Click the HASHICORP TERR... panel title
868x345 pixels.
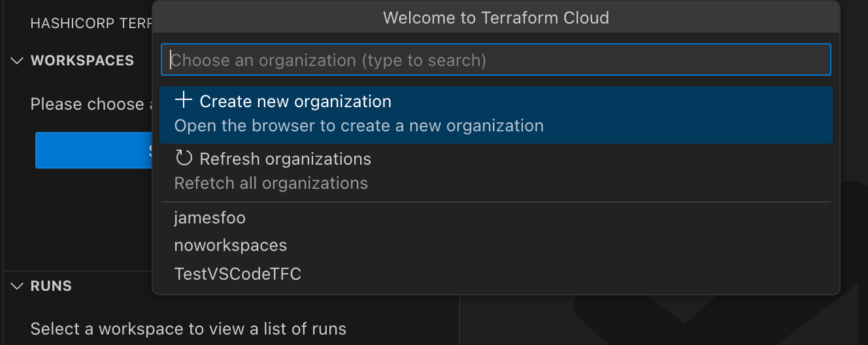92,23
